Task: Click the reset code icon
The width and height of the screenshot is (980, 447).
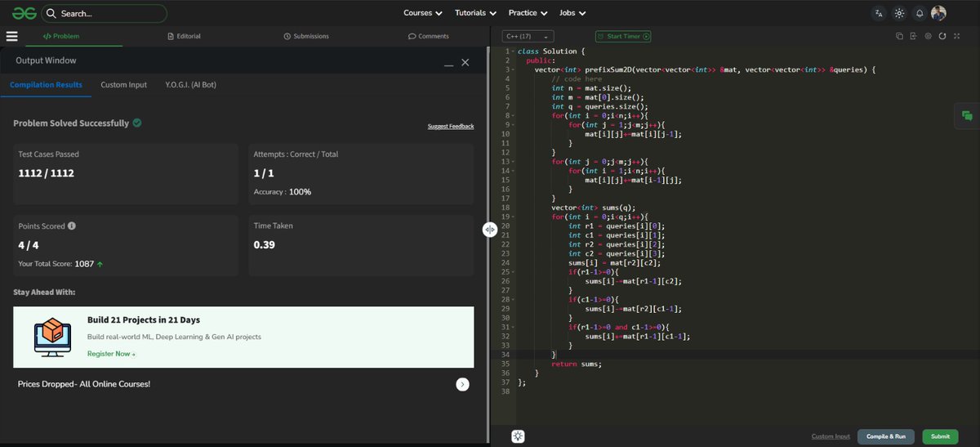Action: click(942, 36)
